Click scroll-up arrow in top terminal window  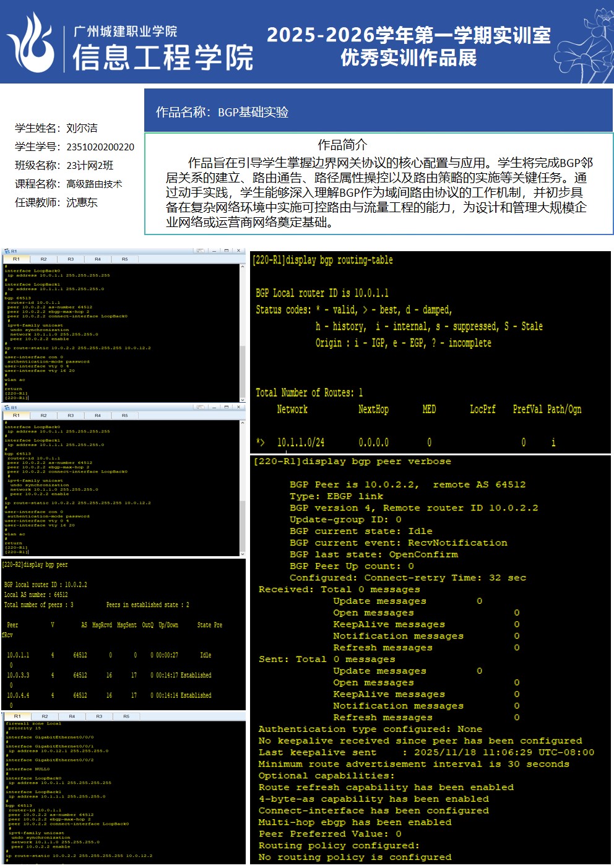click(x=243, y=267)
